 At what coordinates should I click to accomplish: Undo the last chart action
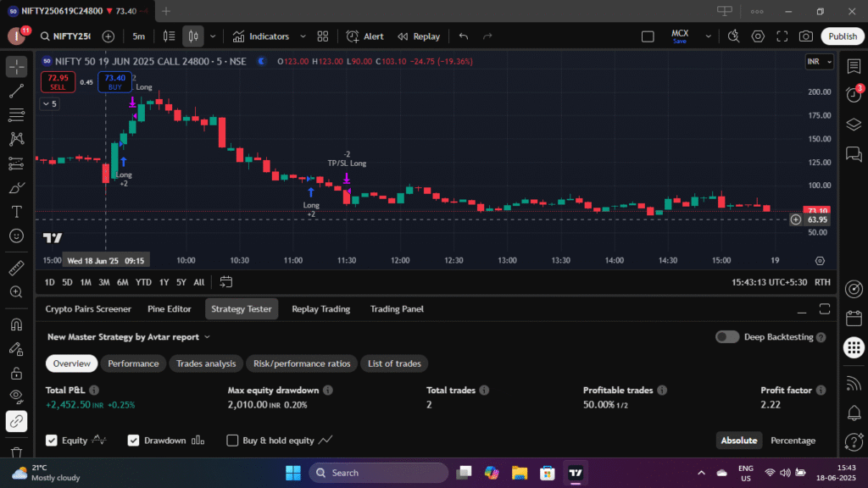tap(464, 36)
